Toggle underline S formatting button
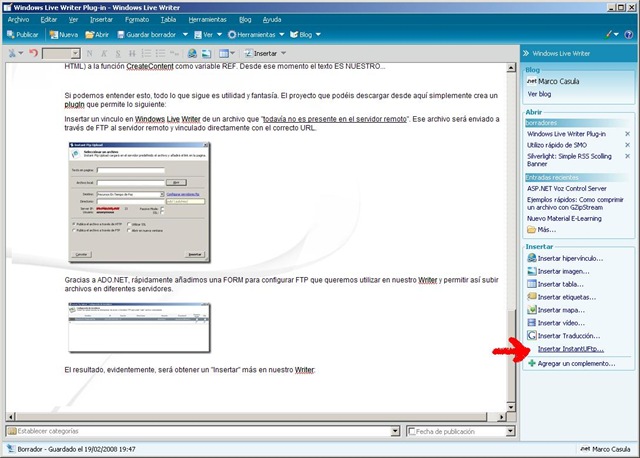Viewport: 640px width, 458px height. coord(118,53)
